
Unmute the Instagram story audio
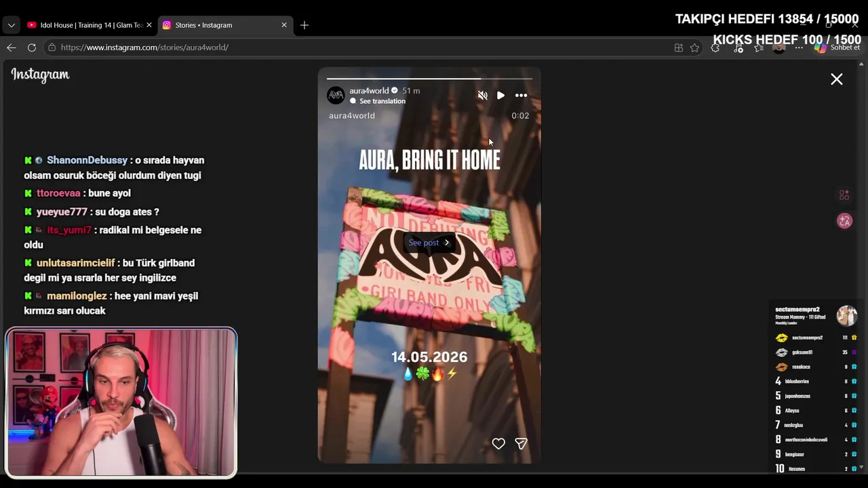(482, 96)
